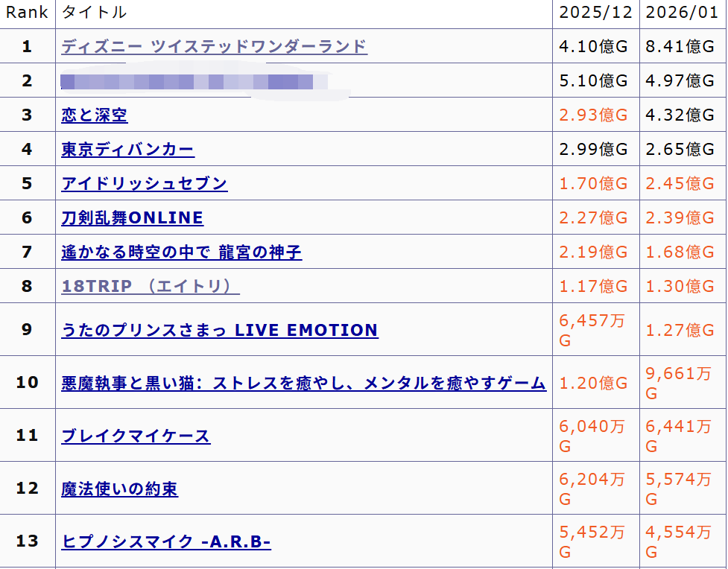Select the 4.32億G cell
This screenshot has width=728, height=569.
pyautogui.click(x=683, y=115)
